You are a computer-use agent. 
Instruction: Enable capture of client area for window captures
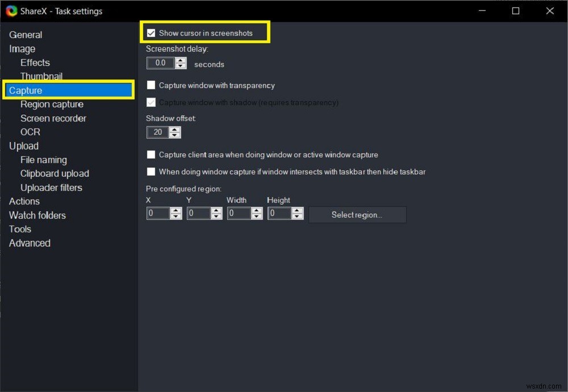[x=151, y=154]
